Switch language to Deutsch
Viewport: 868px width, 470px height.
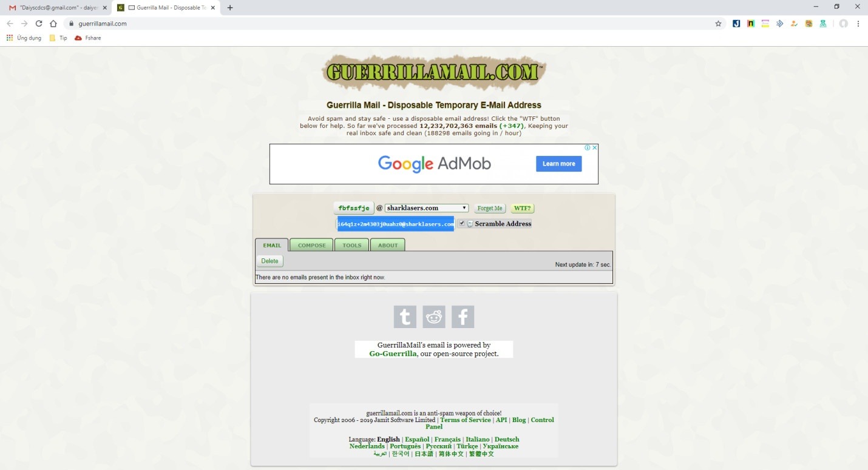507,439
